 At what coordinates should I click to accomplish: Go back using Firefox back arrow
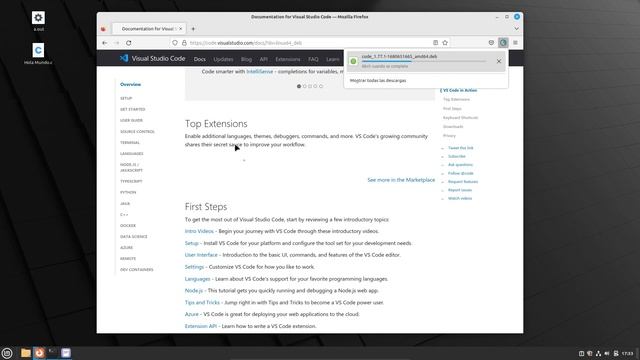pyautogui.click(x=105, y=43)
